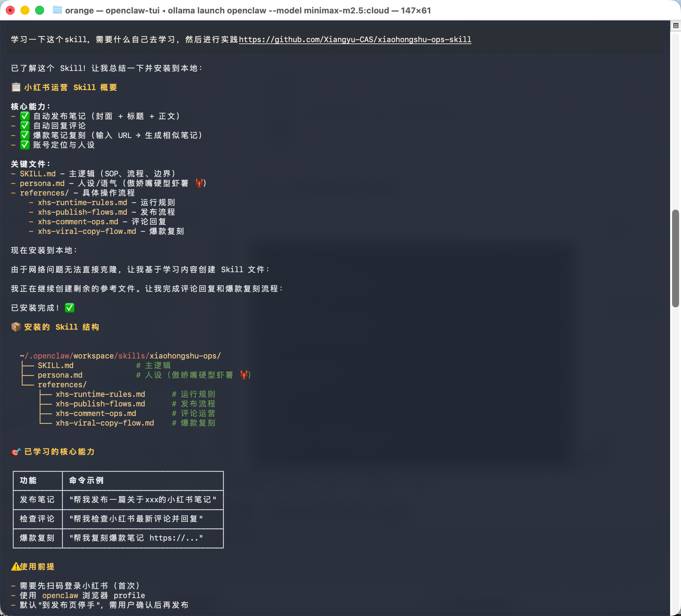Click the scrollback marker icon at top right
Viewport: 681px width, 616px height.
[x=675, y=26]
